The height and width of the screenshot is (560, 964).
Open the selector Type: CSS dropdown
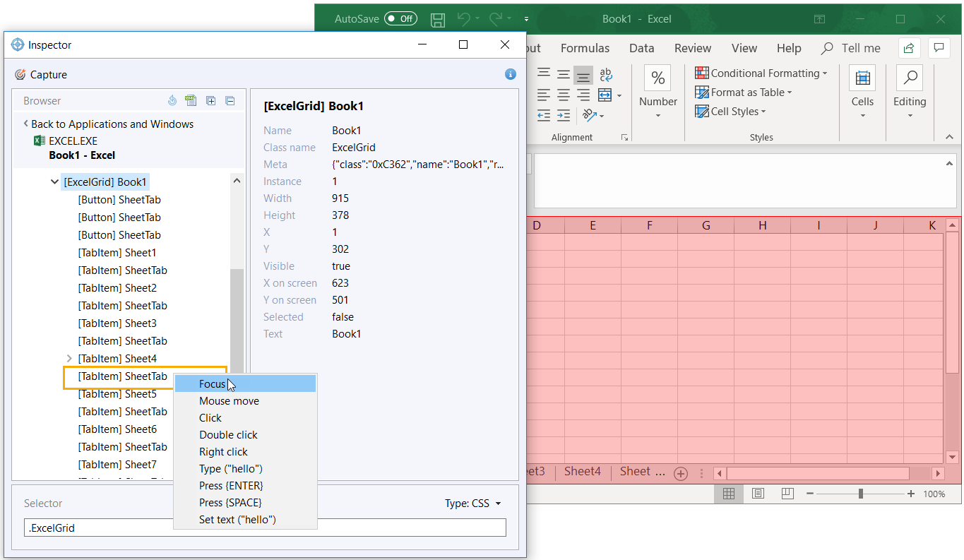(473, 504)
